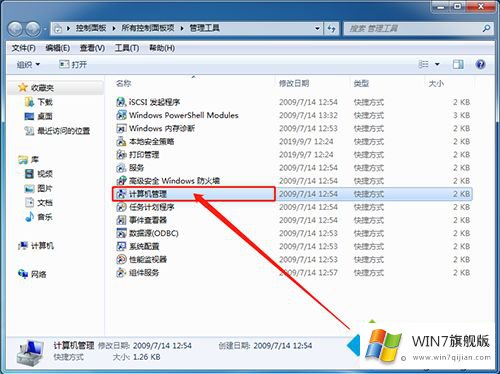Click the 事件查看器 icon

click(x=121, y=220)
